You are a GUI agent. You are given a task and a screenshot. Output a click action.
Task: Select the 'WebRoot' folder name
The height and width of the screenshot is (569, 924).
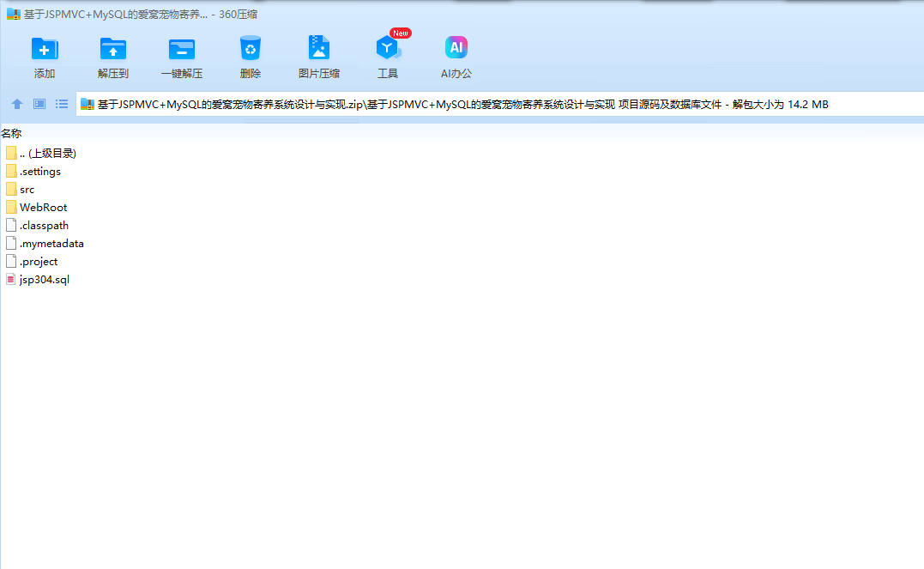point(43,208)
